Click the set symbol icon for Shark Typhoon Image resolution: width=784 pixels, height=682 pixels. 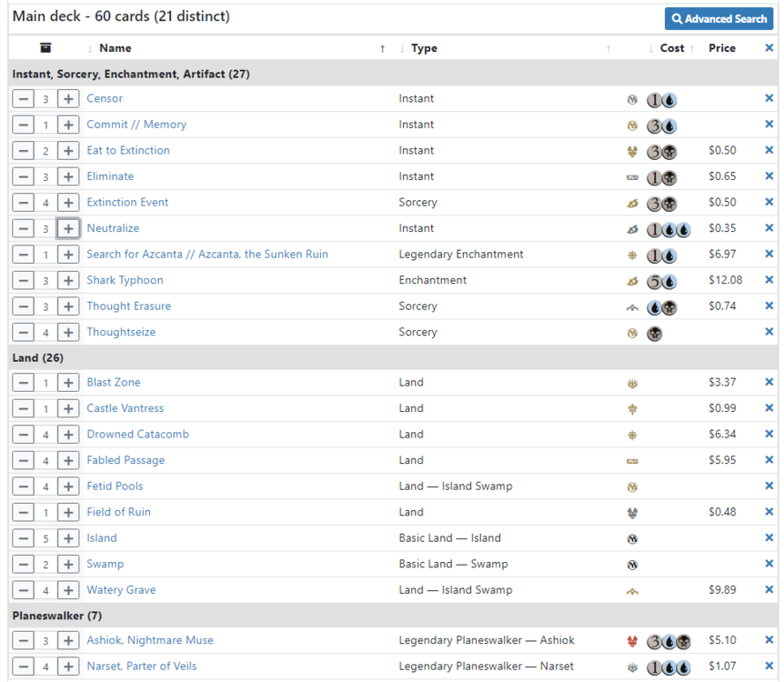tap(632, 281)
